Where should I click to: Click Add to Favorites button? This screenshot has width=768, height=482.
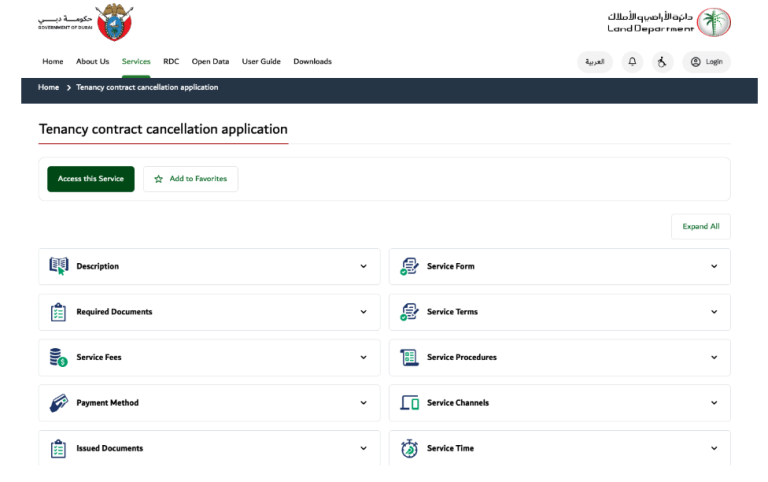(190, 179)
